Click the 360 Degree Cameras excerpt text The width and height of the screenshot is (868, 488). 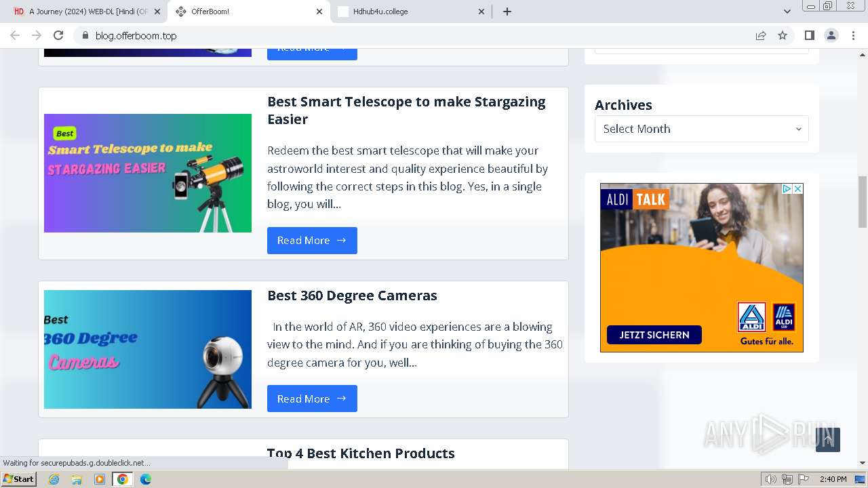(x=415, y=344)
